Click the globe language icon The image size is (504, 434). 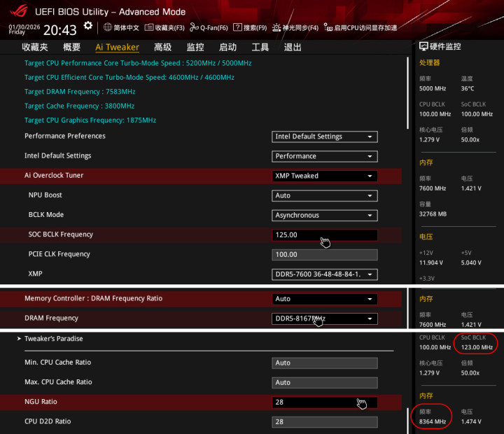pyautogui.click(x=108, y=27)
